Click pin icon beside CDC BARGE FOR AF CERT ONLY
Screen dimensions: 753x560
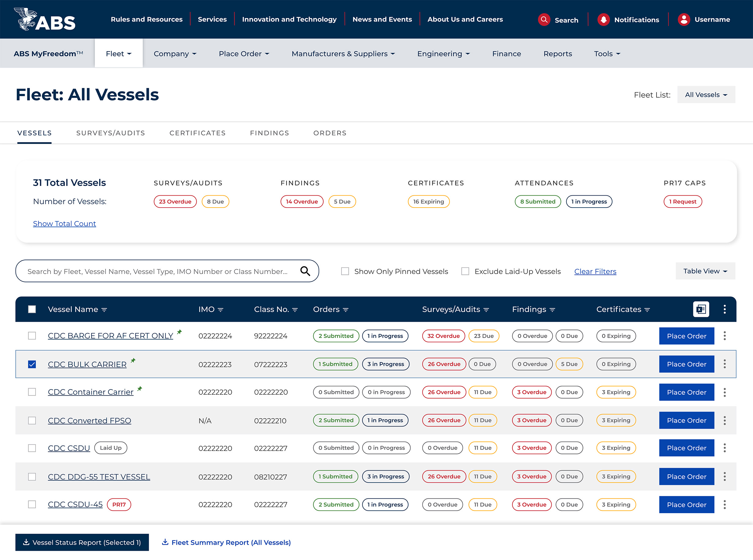(x=179, y=332)
